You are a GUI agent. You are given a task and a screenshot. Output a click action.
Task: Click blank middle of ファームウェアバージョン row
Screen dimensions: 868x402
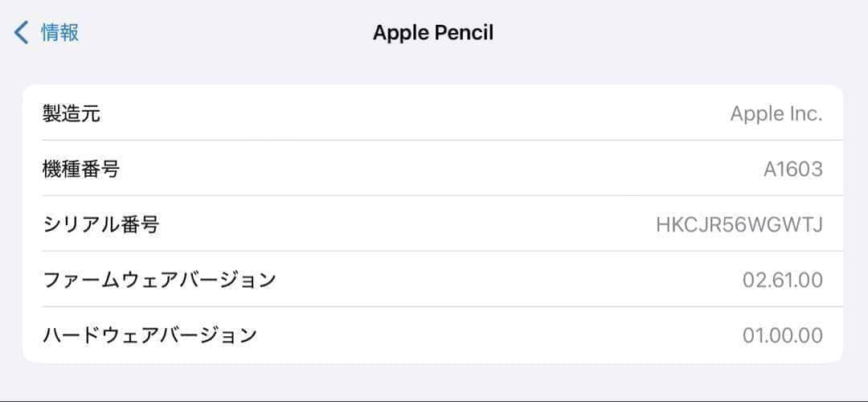point(498,280)
